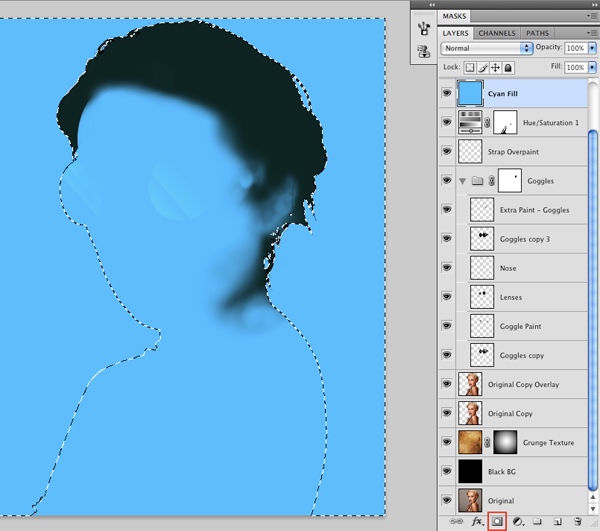Click the Add layer mask button

point(497,521)
